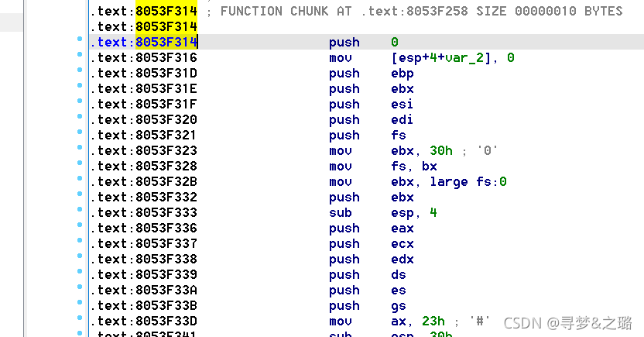Click the breakpoint dot beside address 8053F33B
644x337 pixels.
point(80,302)
